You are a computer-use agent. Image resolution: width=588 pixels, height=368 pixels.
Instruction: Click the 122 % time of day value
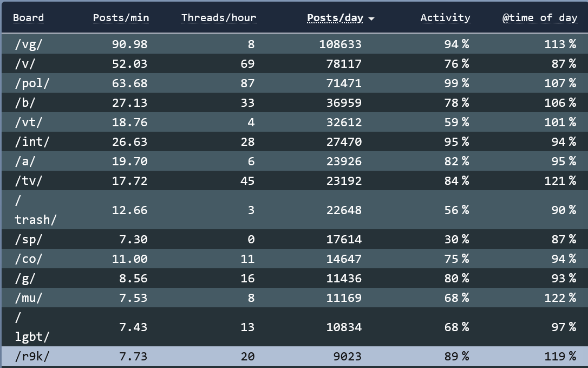(560, 298)
